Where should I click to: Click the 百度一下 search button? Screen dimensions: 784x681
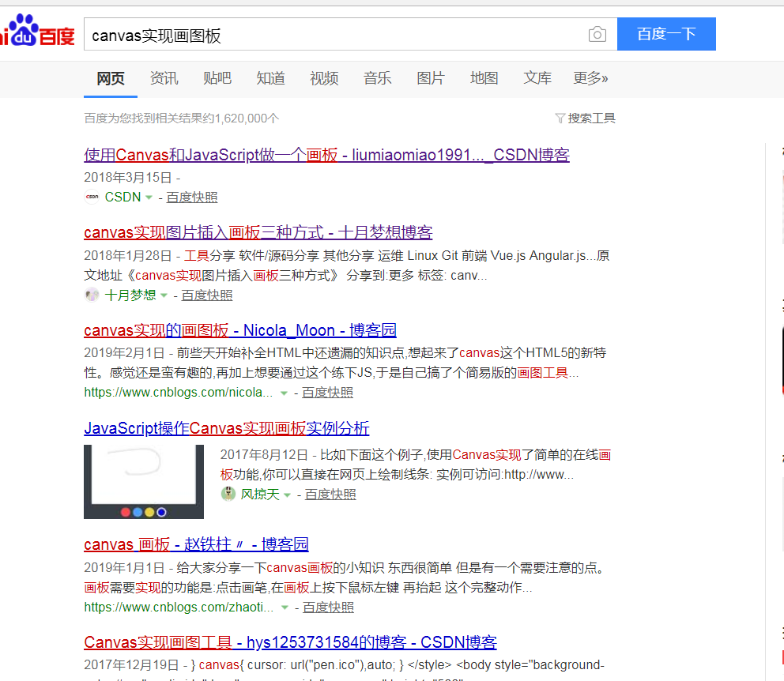tap(666, 34)
